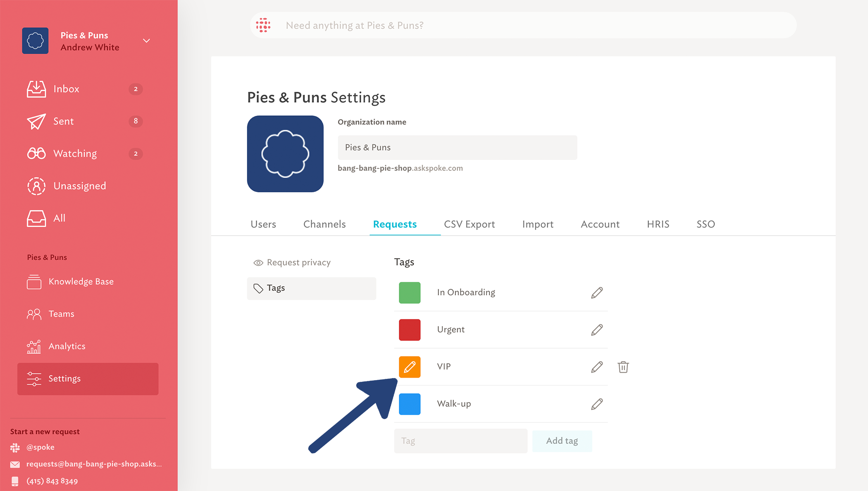Open Inbox from sidebar label

click(66, 89)
